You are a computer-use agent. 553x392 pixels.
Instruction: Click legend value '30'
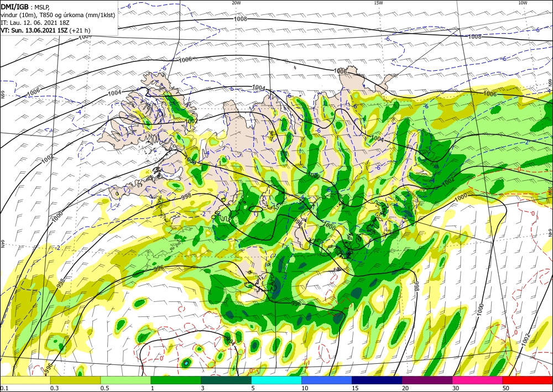click(x=456, y=388)
